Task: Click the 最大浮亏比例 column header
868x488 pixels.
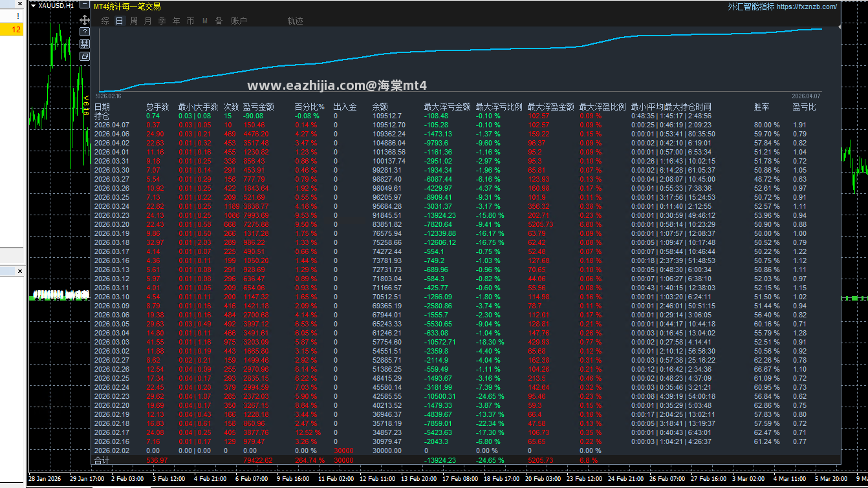Action: click(x=499, y=107)
